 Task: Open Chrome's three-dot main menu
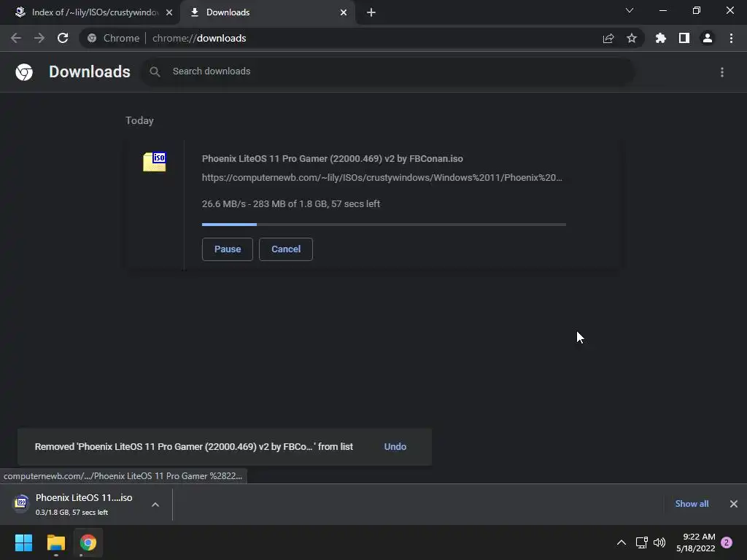pos(731,38)
